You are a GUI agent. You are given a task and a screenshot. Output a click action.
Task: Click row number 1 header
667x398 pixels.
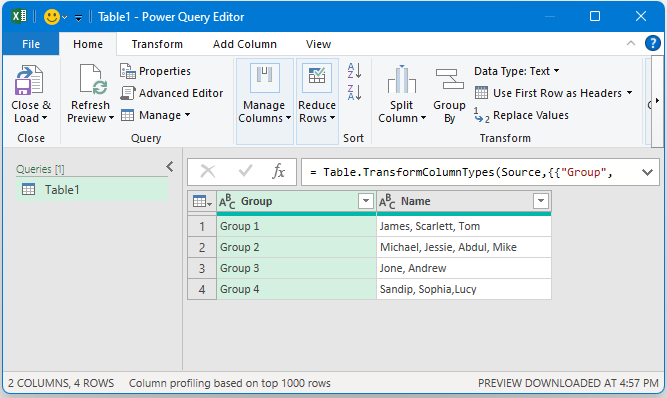coord(202,226)
